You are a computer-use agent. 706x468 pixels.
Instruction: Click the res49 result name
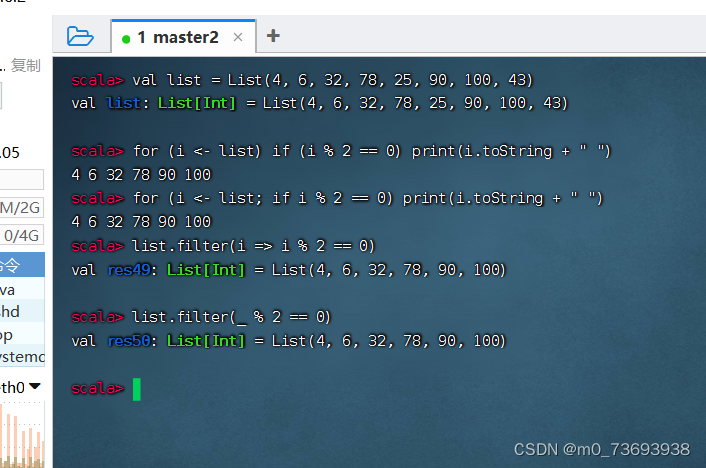(129, 270)
